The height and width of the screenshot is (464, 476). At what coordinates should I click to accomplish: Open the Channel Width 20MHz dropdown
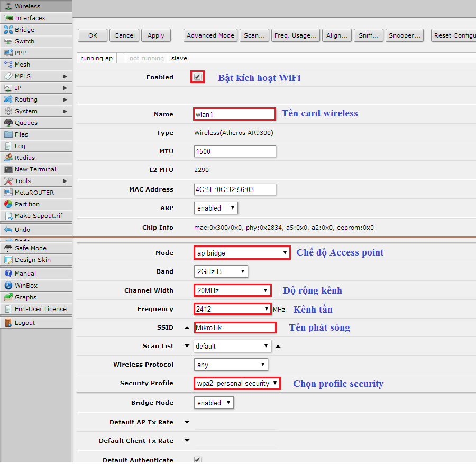(232, 290)
